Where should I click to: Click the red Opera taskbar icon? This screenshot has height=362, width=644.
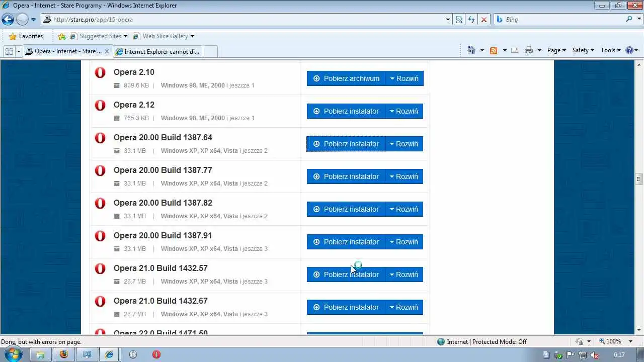tap(156, 354)
